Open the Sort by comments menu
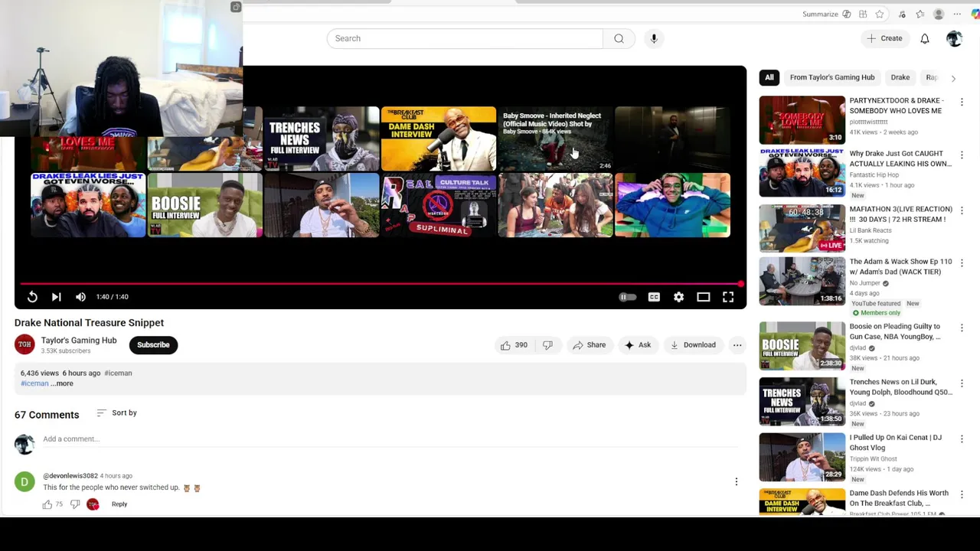Viewport: 980px width, 551px height. (x=117, y=413)
